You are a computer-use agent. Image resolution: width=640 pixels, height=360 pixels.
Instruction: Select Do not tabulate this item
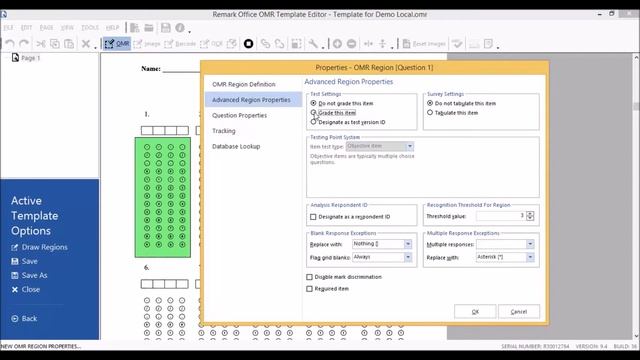click(x=461, y=103)
